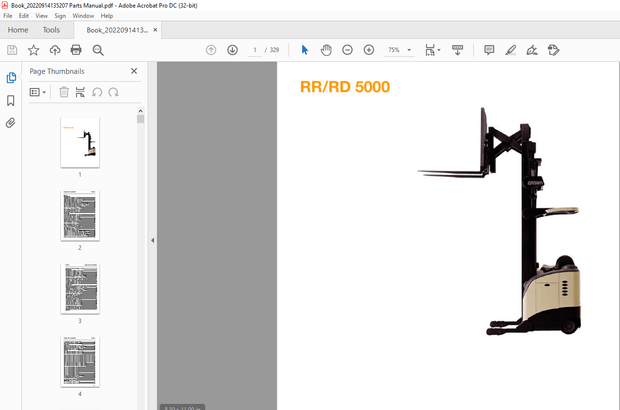Select the Hand pan tool
This screenshot has width=620, height=410.
click(326, 50)
